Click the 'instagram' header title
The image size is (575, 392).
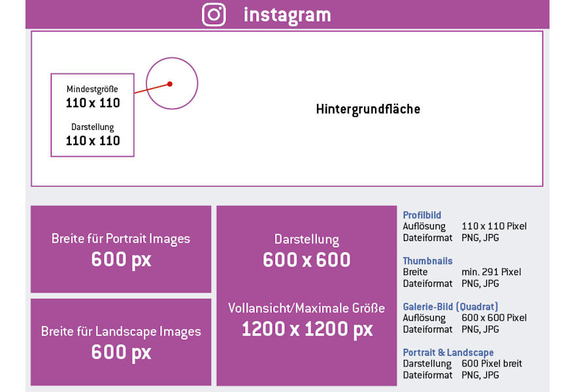[x=287, y=15]
